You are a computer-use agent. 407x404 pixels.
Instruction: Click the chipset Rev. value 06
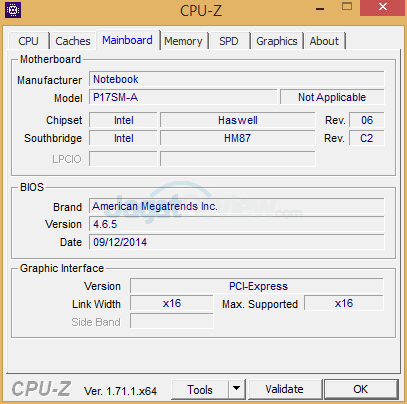coord(367,120)
